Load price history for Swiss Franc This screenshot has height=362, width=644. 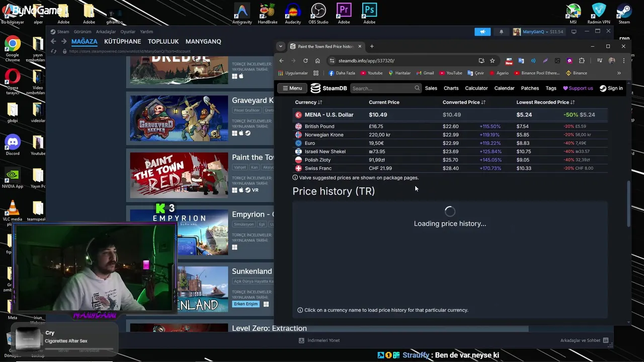pyautogui.click(x=318, y=168)
